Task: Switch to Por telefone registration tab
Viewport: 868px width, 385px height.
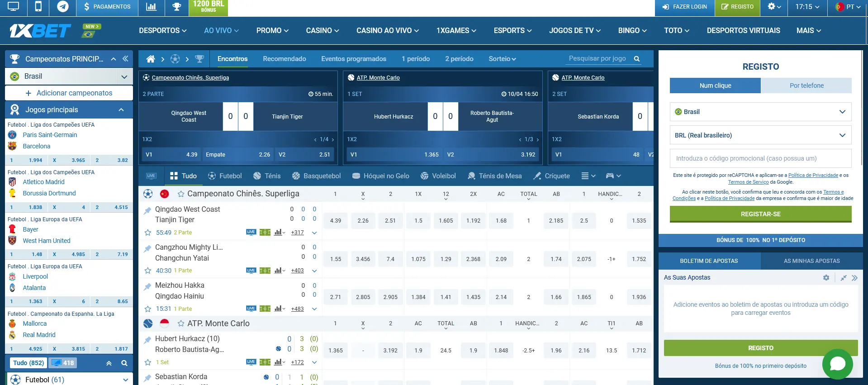Action: 806,86
